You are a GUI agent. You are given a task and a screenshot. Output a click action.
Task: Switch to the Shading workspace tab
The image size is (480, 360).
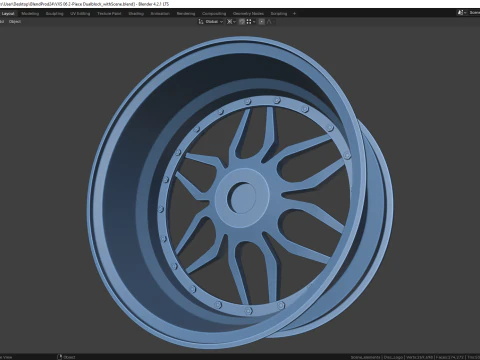[x=136, y=14]
